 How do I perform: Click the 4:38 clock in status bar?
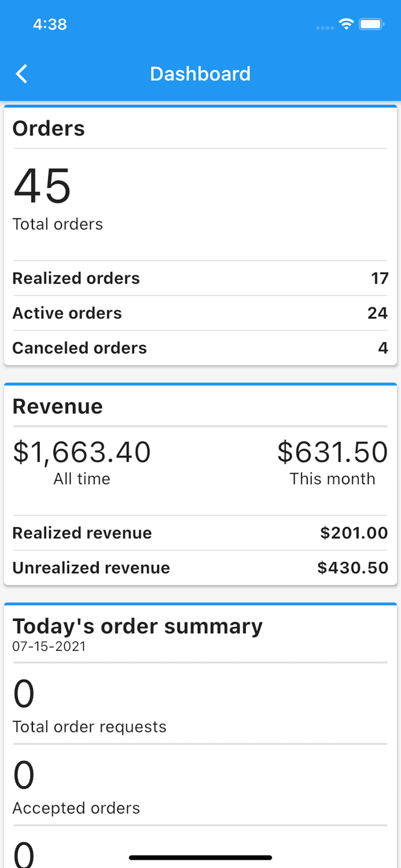[x=50, y=24]
